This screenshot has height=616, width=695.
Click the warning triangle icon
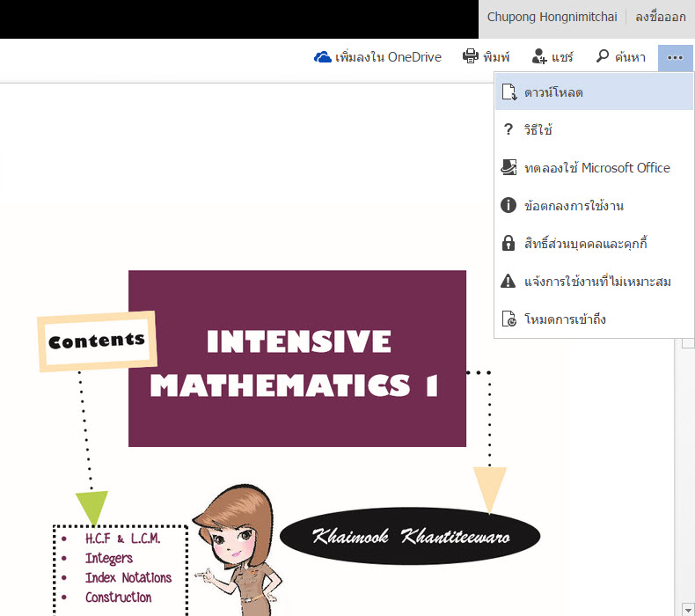pos(508,282)
